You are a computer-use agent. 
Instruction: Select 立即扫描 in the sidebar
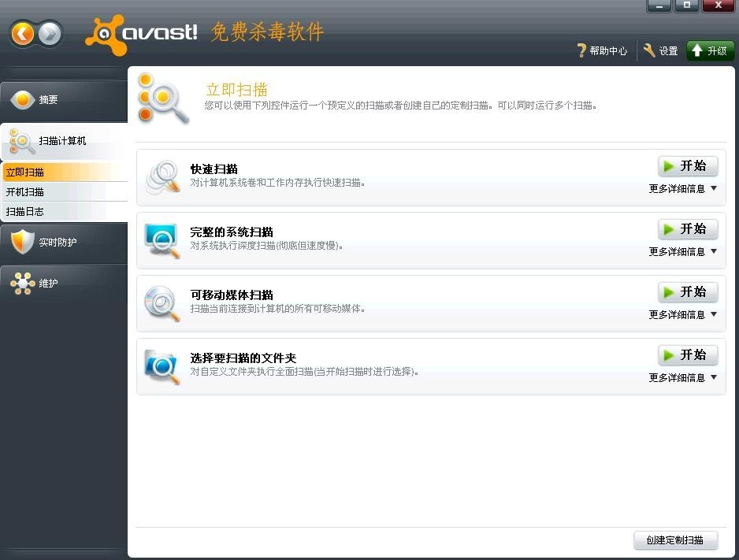[x=65, y=172]
